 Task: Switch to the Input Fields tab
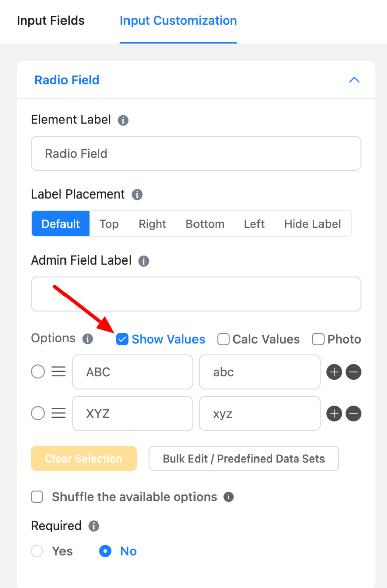tap(50, 21)
